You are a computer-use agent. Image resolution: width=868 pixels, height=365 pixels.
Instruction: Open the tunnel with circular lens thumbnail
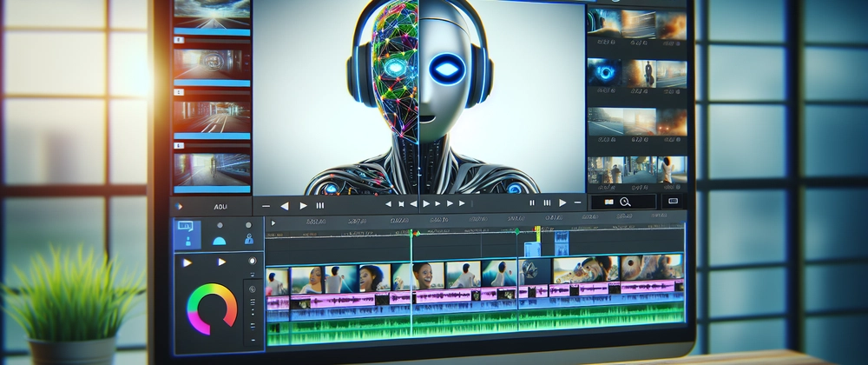pos(212,63)
